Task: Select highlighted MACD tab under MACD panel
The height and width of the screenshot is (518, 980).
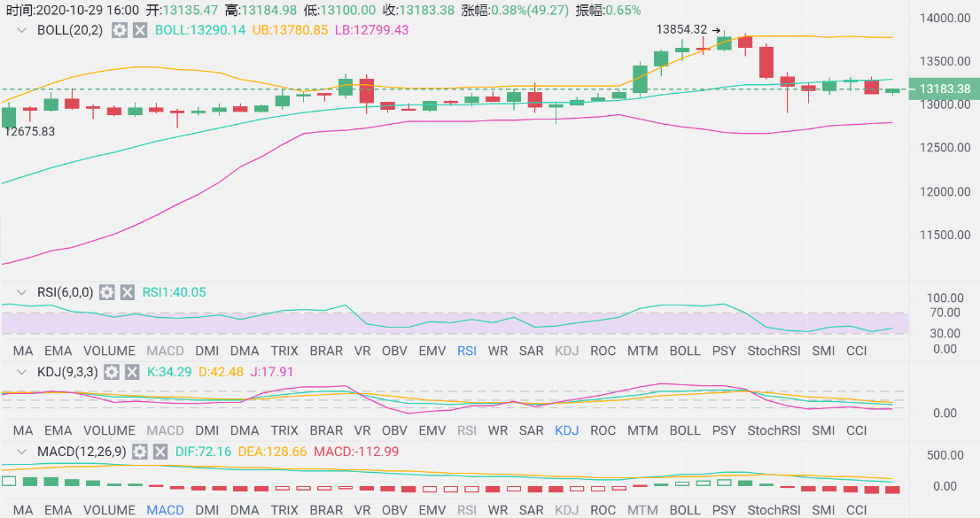Action: [165, 510]
